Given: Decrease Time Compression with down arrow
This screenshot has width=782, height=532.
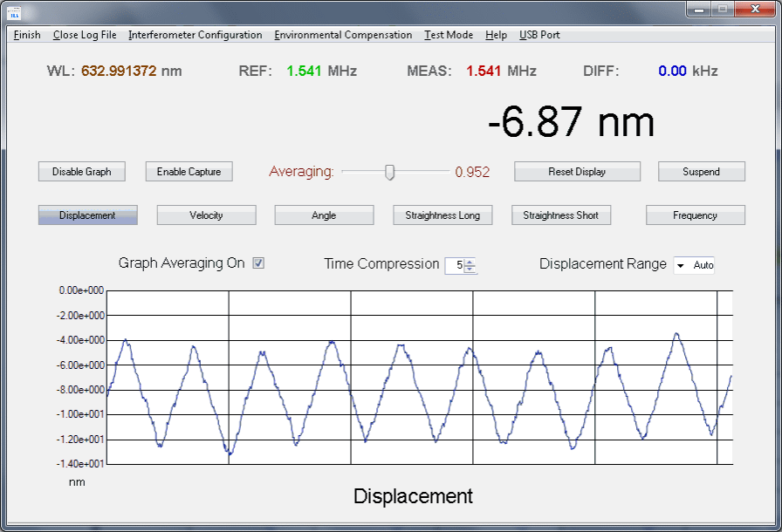Looking at the screenshot, I should click(x=470, y=269).
